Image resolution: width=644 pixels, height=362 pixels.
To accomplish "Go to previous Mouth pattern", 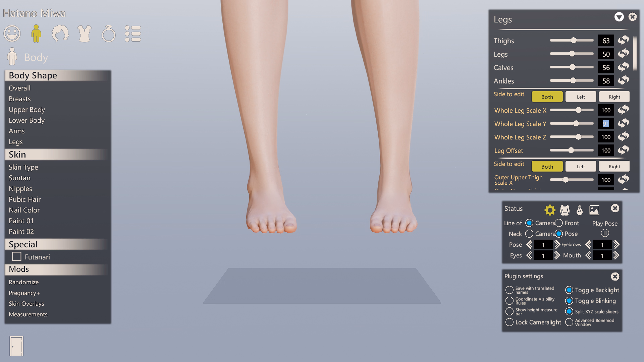I will tap(588, 255).
